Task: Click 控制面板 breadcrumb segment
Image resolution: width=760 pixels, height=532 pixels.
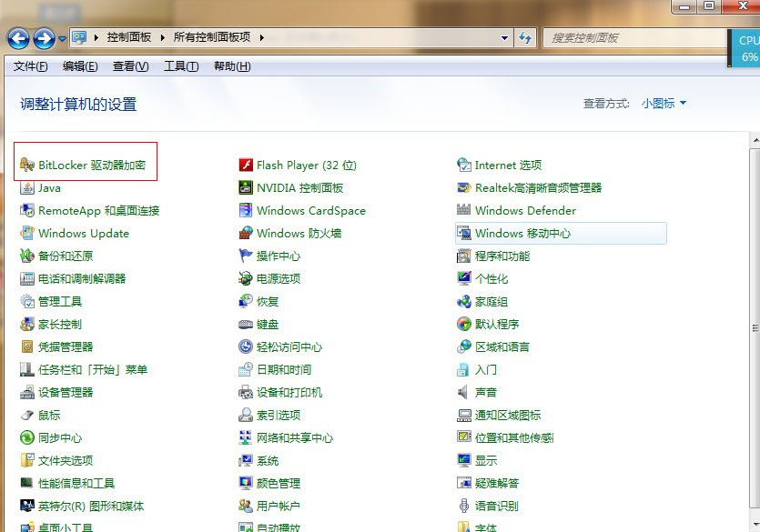Action: pyautogui.click(x=129, y=38)
